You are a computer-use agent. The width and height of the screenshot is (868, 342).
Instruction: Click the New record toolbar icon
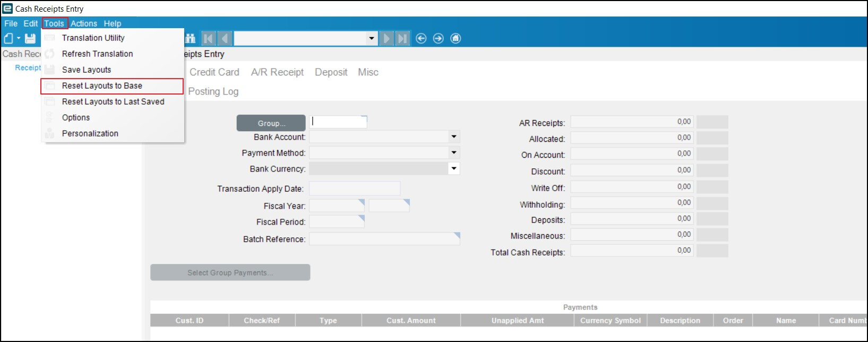tap(8, 38)
